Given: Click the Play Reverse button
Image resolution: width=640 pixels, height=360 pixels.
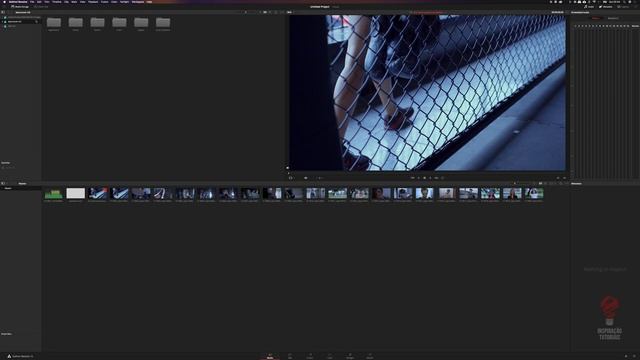Looking at the screenshot, I should click(419, 178).
